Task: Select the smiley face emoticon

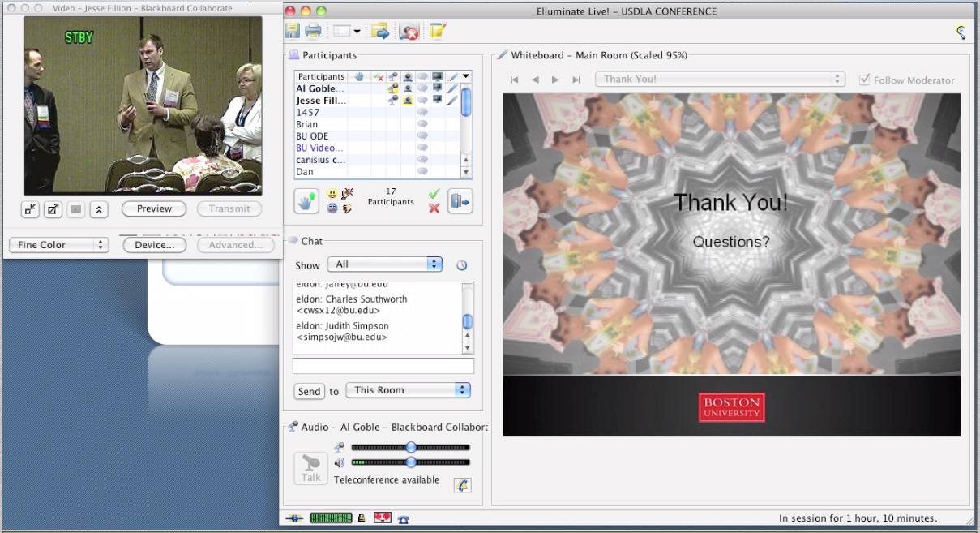Action: coord(333,194)
